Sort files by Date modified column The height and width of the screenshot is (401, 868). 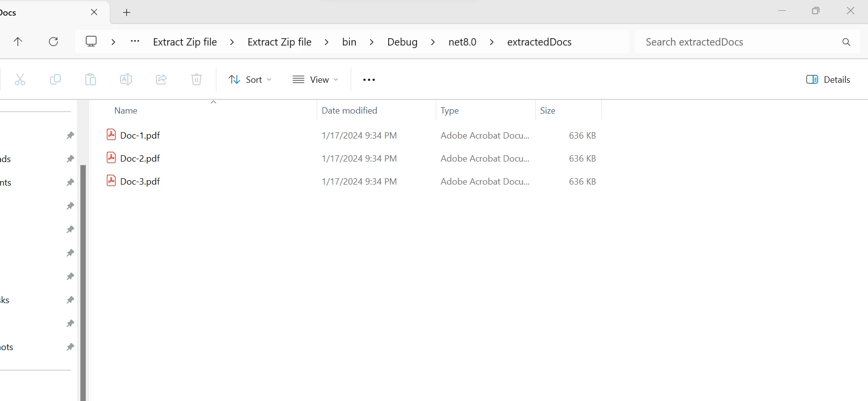pyautogui.click(x=349, y=111)
